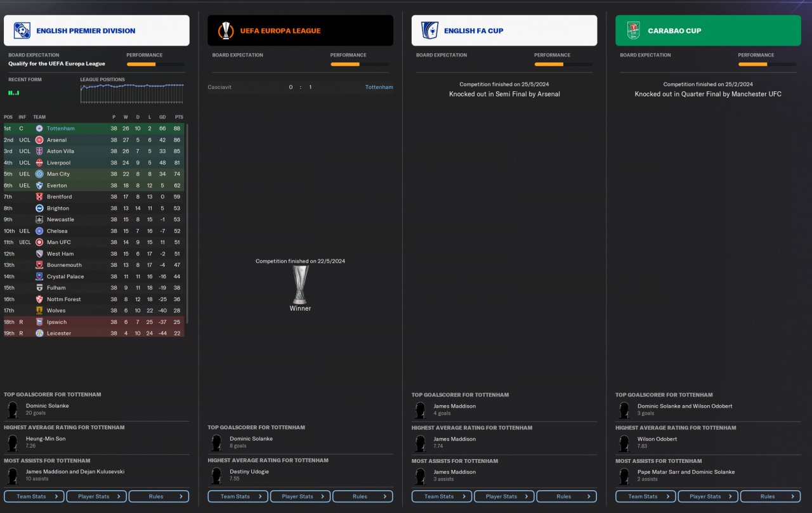Viewport: 812px width, 513px height.
Task: Open Rules for UEFA Europa League
Action: tap(363, 497)
